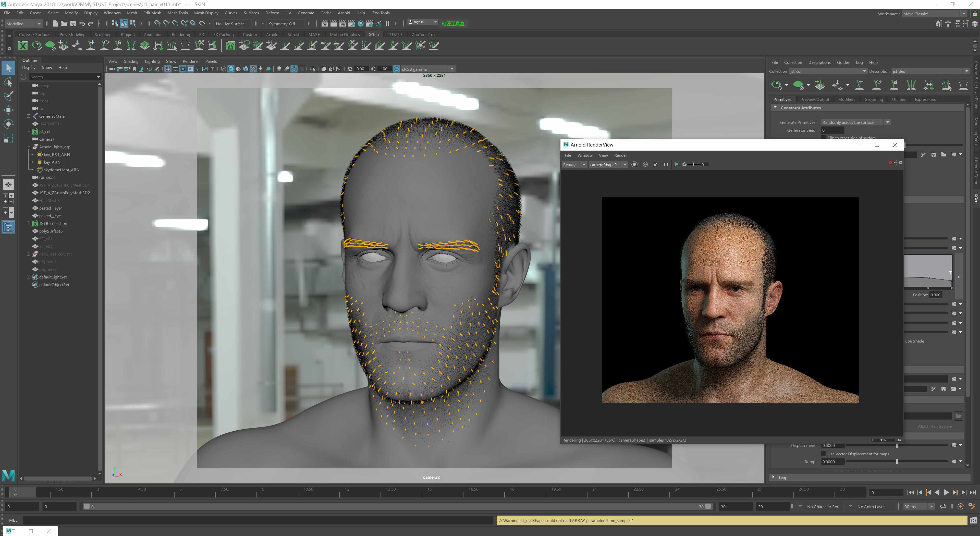Switch to the Grooming tab in XGen
Screen dimensions: 980x536
tap(874, 99)
